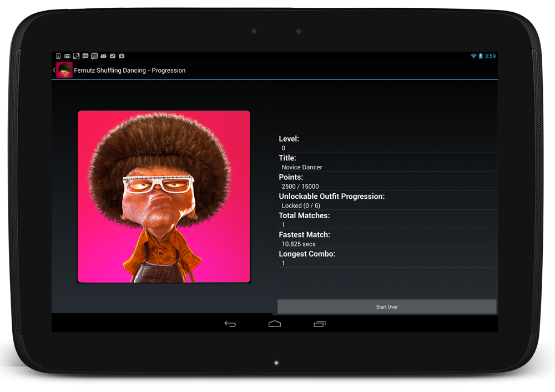Image resolution: width=555 pixels, height=392 pixels.
Task: Tap the 'Title:' label
Action: [x=287, y=158]
